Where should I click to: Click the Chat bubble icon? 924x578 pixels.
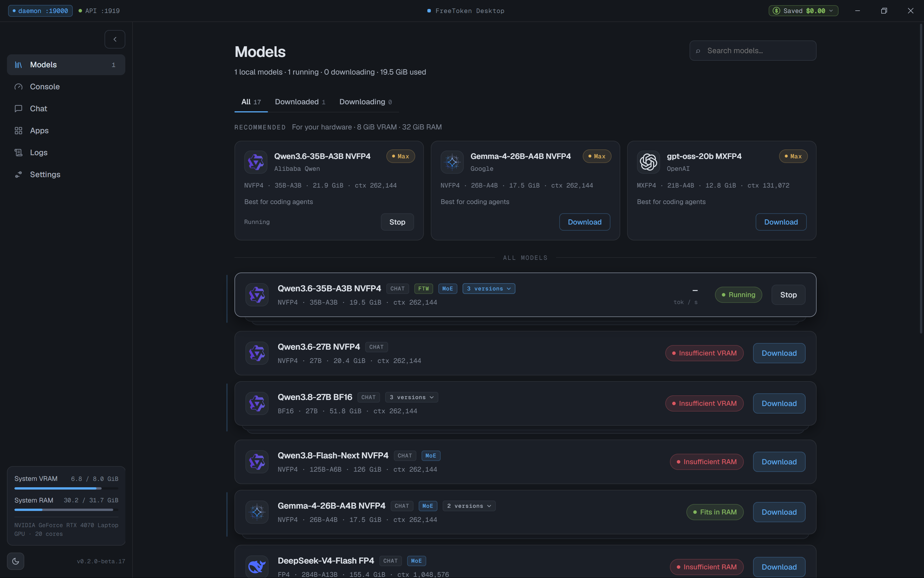(x=18, y=109)
